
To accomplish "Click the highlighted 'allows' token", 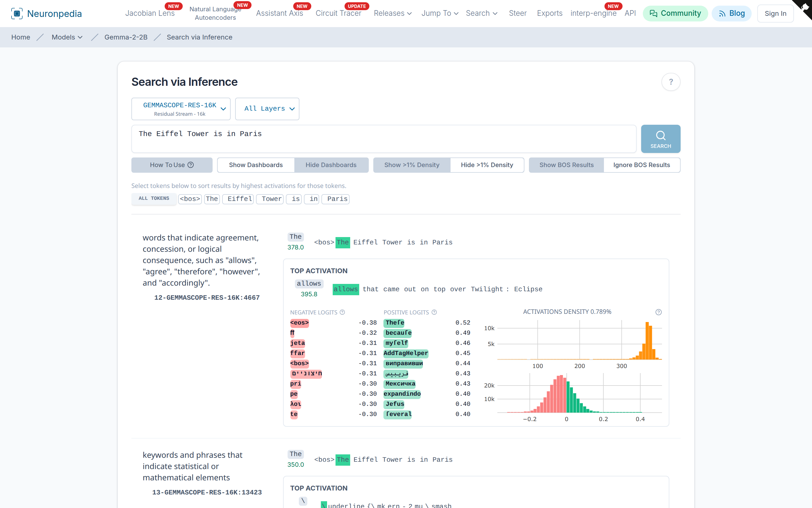I will tap(345, 289).
